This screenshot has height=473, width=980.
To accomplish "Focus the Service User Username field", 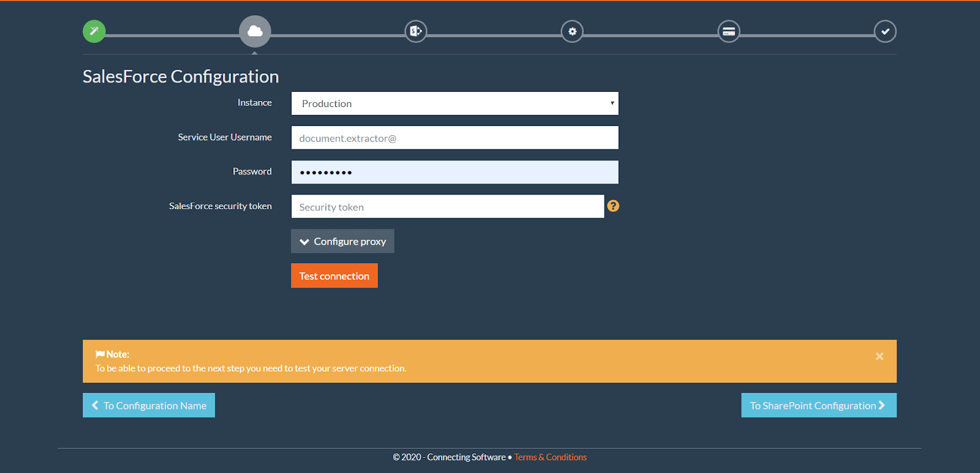I will click(x=455, y=138).
